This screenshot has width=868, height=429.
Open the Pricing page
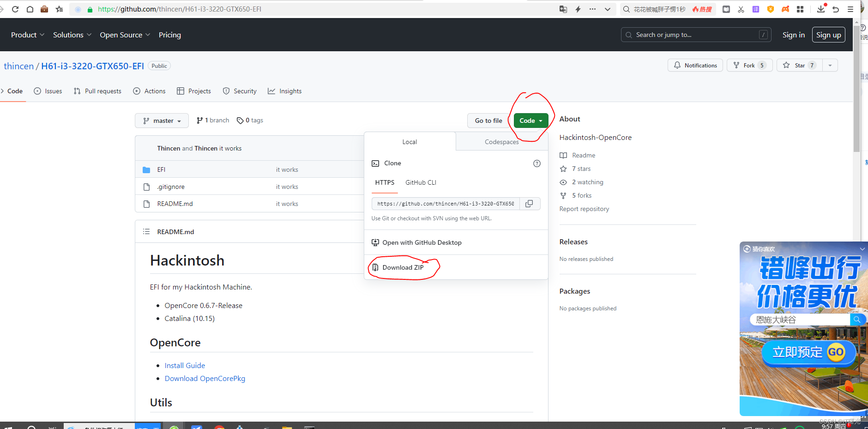(x=170, y=35)
